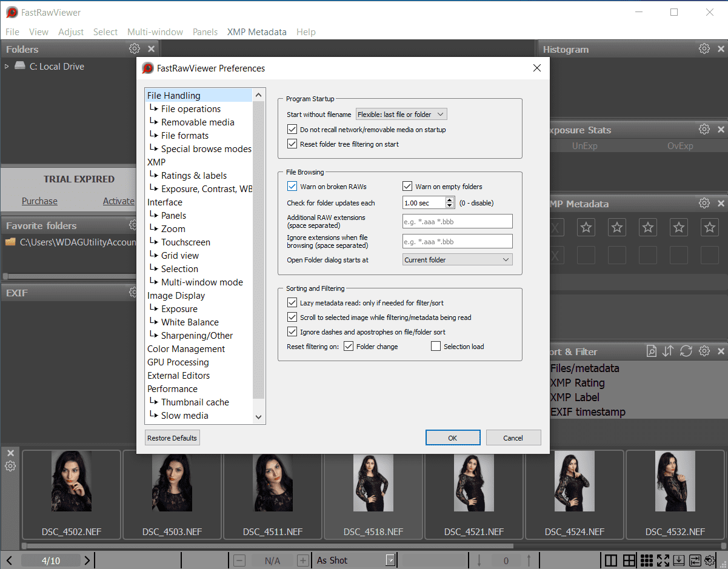Select GPU Processing preferences page
This screenshot has height=569, width=728.
point(178,362)
